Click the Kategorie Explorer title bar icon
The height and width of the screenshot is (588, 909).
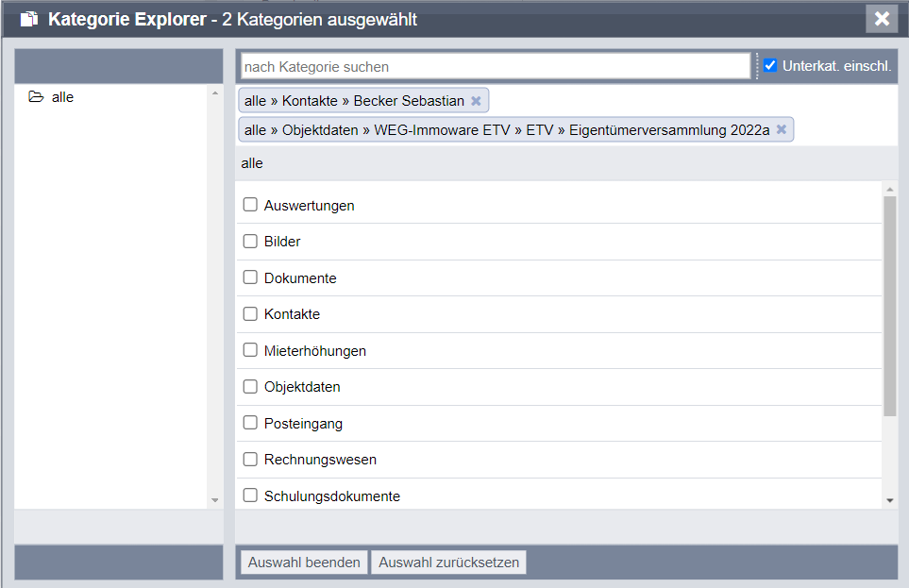tap(27, 17)
